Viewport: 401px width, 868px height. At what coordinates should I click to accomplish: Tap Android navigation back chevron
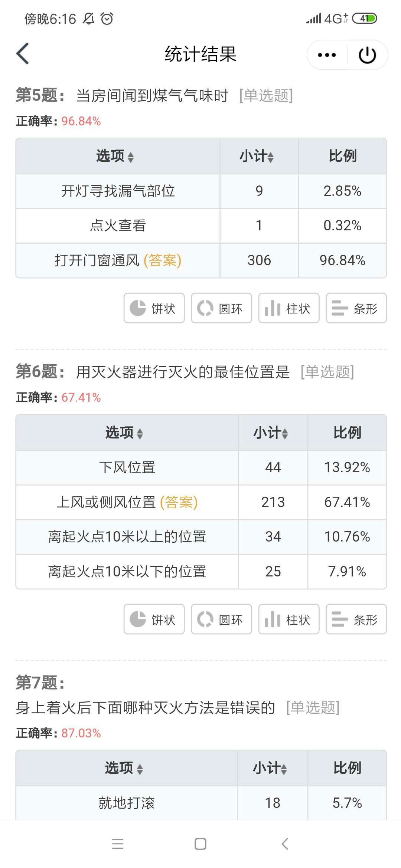tap(285, 844)
